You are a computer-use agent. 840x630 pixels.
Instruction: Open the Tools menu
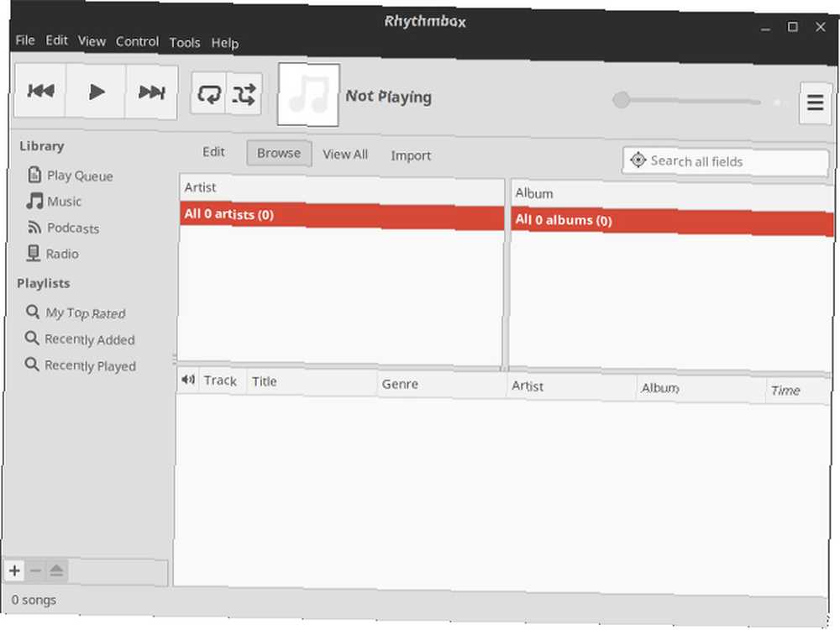185,42
